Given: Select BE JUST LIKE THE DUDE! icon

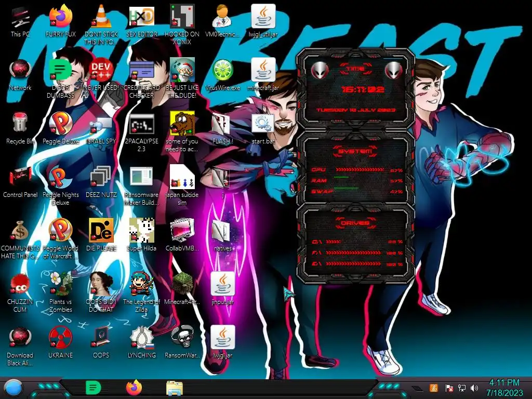Looking at the screenshot, I should [x=182, y=79].
